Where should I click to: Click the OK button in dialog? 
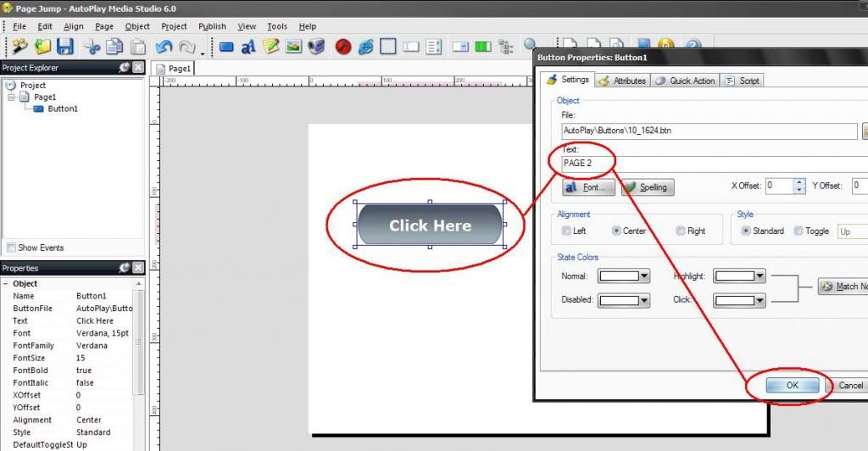[793, 385]
